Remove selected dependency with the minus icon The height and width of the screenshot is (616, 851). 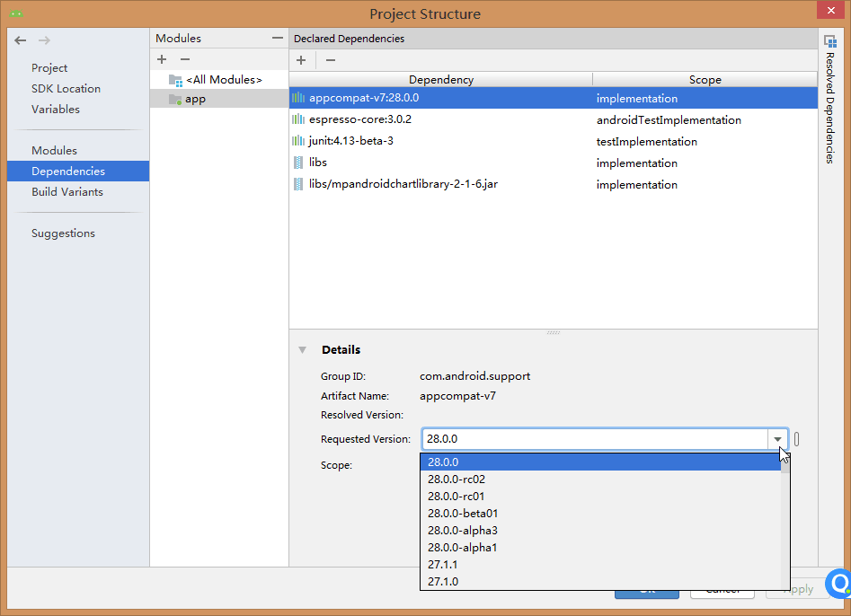(330, 59)
